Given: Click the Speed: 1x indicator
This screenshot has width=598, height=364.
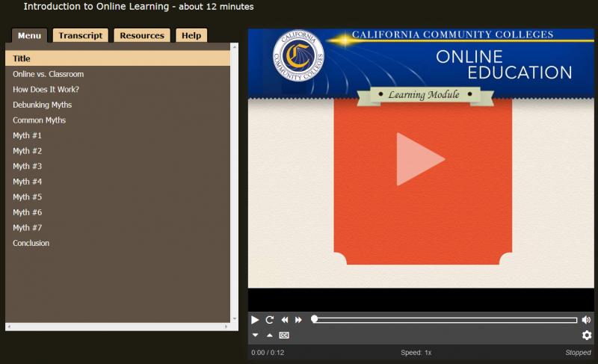Looking at the screenshot, I should (x=416, y=353).
